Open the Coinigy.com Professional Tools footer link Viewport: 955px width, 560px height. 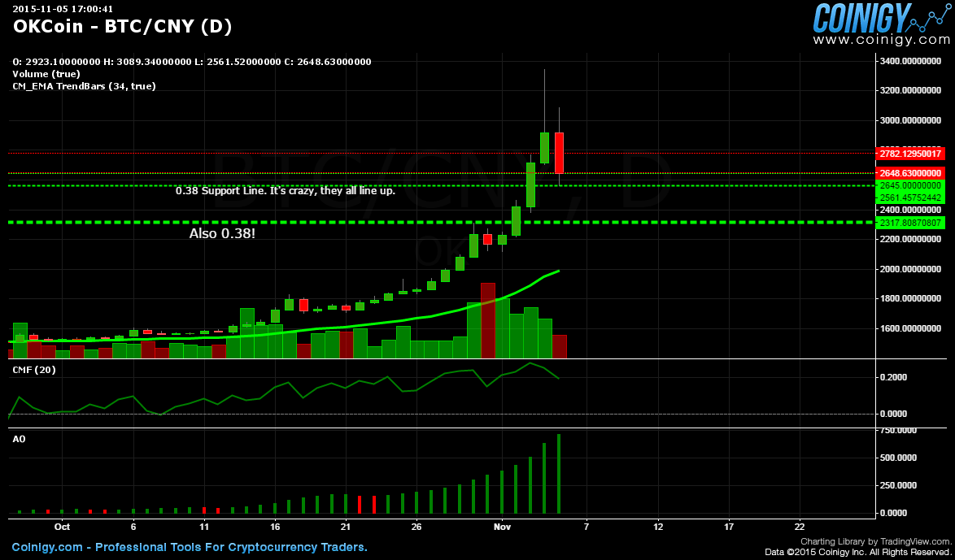(x=190, y=547)
